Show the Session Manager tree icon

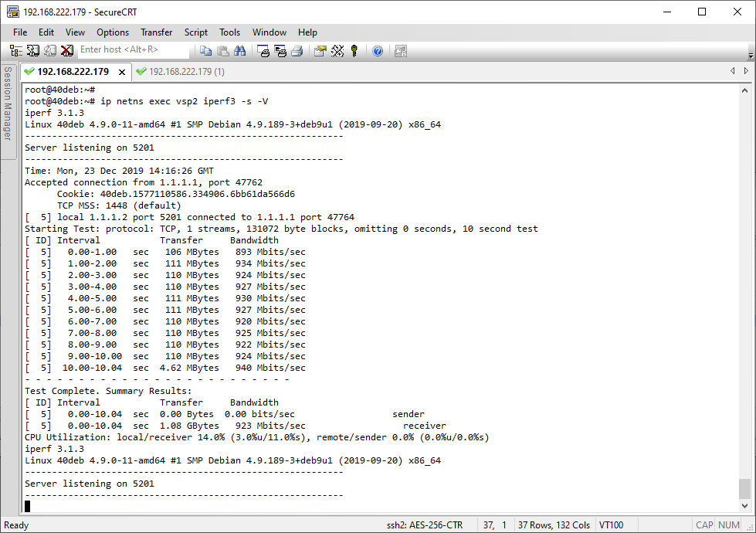(15, 50)
